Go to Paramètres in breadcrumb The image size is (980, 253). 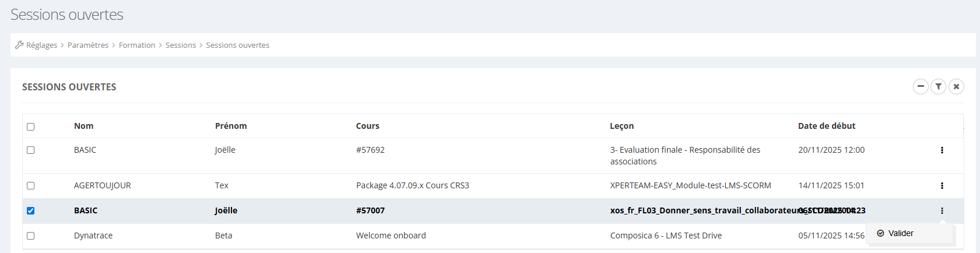pyautogui.click(x=88, y=45)
